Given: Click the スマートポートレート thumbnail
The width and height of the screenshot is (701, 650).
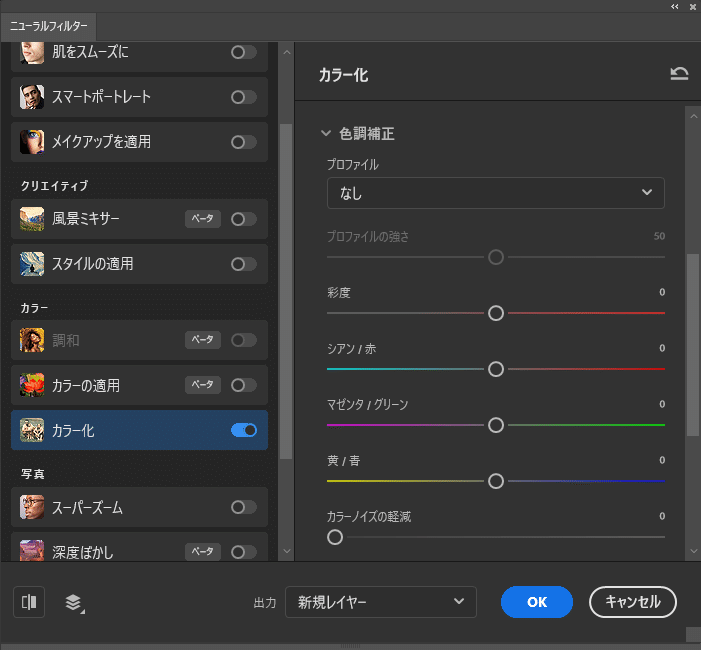Looking at the screenshot, I should [32, 97].
